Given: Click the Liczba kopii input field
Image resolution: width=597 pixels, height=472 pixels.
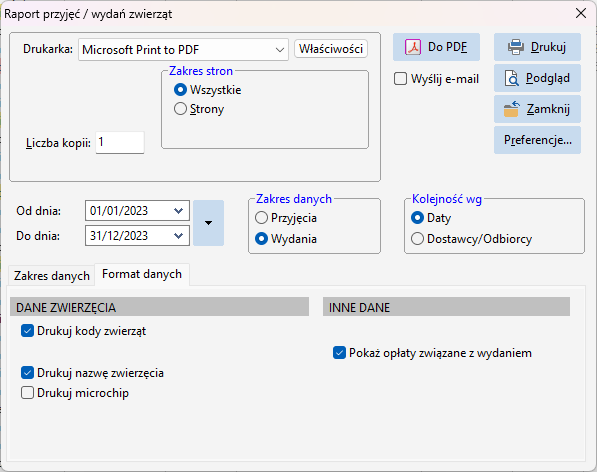Looking at the screenshot, I should (x=120, y=142).
